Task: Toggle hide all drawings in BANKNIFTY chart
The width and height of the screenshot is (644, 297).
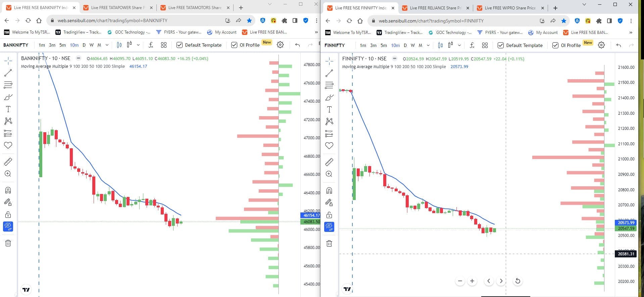Action: click(8, 227)
